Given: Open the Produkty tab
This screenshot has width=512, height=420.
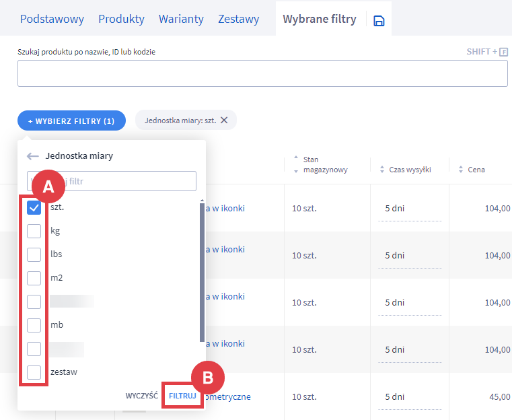Looking at the screenshot, I should pyautogui.click(x=121, y=19).
